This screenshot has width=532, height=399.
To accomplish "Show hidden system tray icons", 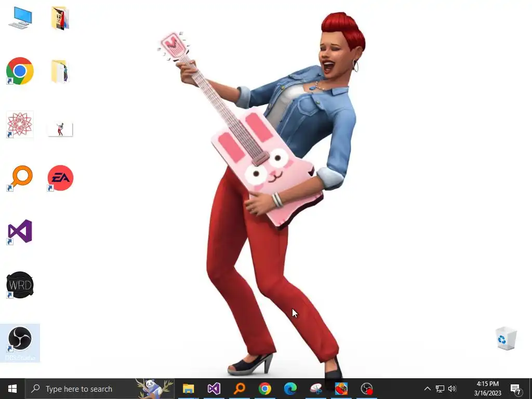I will (428, 389).
